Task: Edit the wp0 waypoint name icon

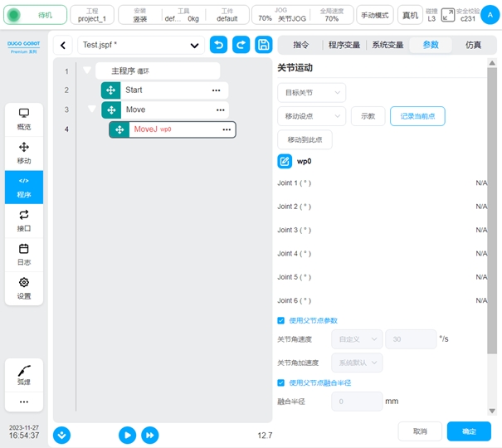Action: pyautogui.click(x=285, y=162)
